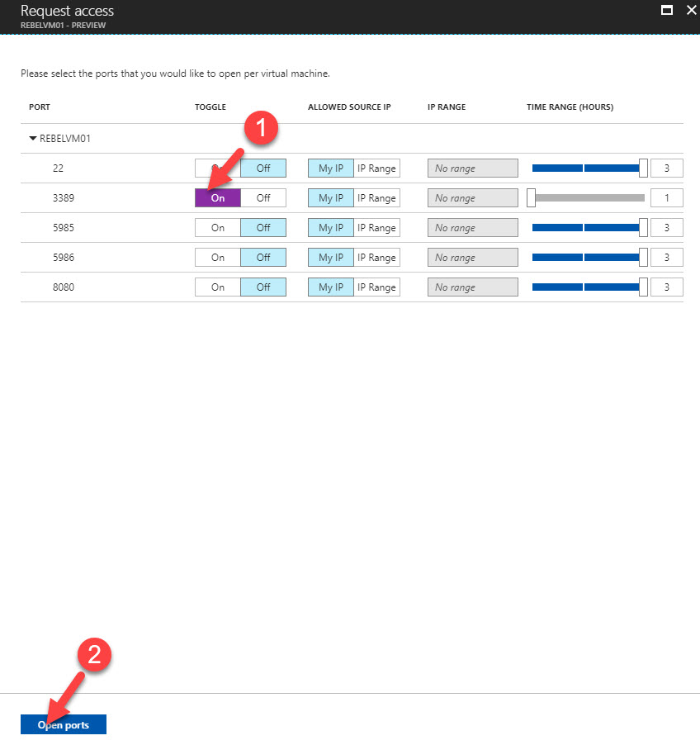Screen dimensions: 700x745
Task: Collapse the REBELVM01 tree group
Action: tap(33, 139)
